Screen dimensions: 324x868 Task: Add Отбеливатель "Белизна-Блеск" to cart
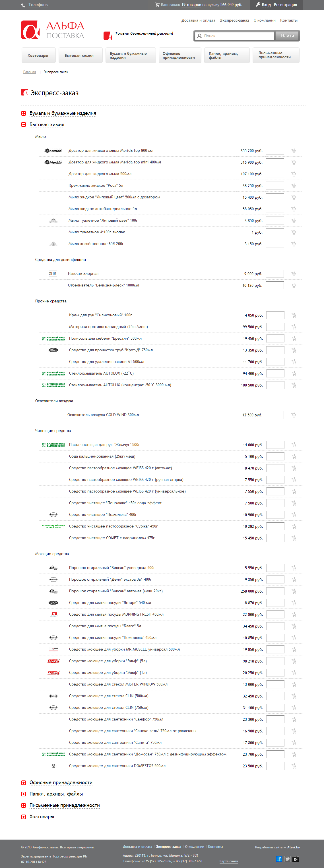[294, 285]
